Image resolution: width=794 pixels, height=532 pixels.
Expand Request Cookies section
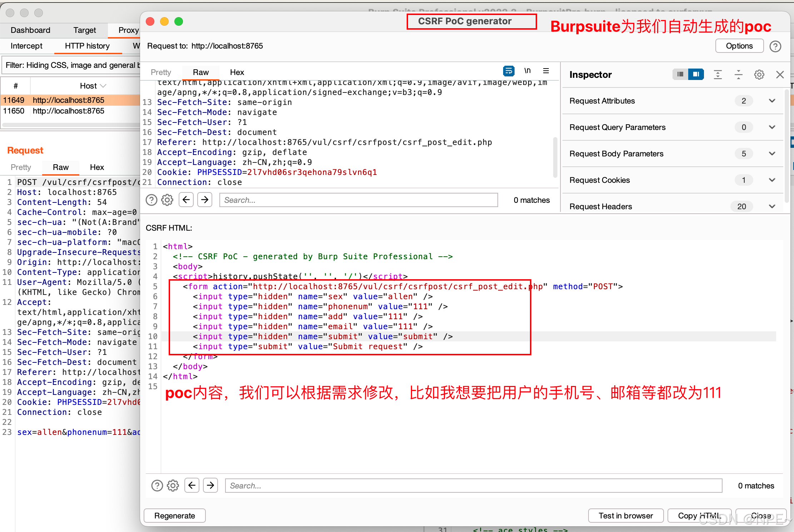click(772, 180)
